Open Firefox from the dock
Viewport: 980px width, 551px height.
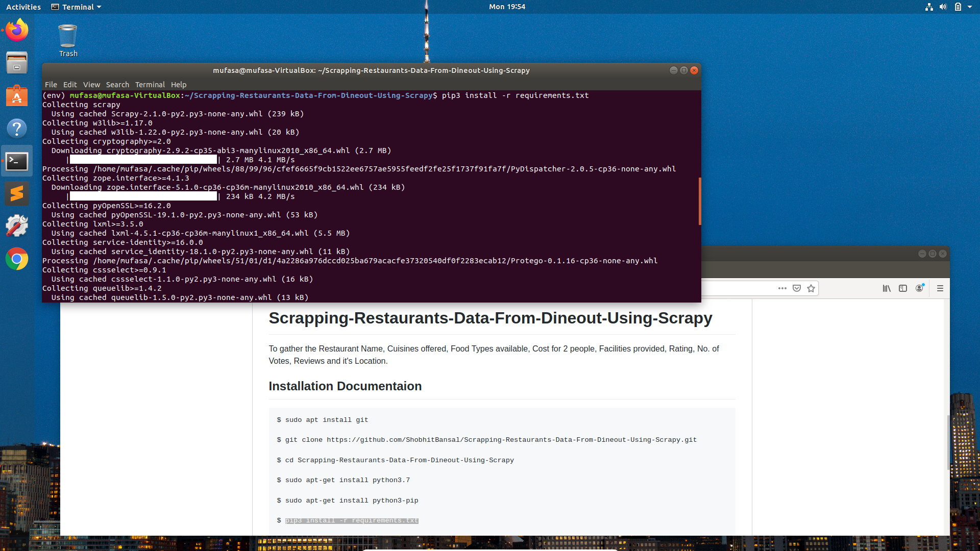coord(17,31)
